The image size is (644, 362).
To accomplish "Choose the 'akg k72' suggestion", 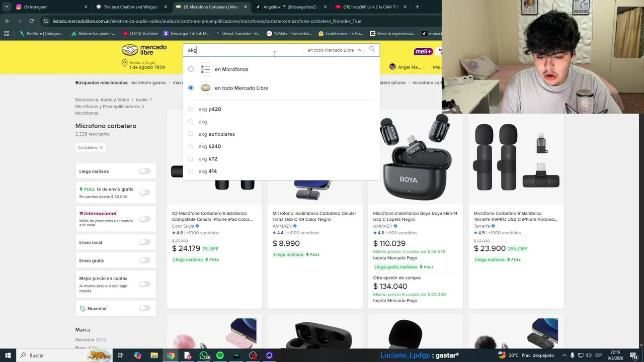I will (281, 159).
